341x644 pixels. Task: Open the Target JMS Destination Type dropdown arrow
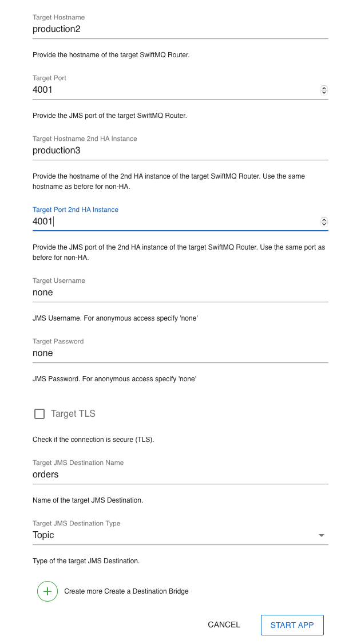(322, 535)
